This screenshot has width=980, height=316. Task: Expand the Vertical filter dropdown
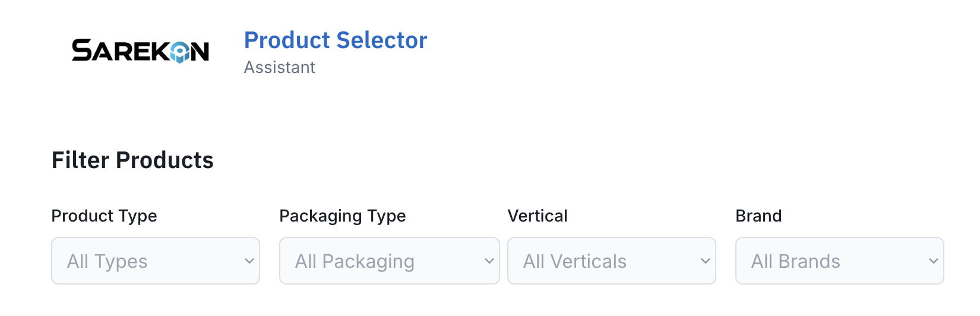[612, 261]
